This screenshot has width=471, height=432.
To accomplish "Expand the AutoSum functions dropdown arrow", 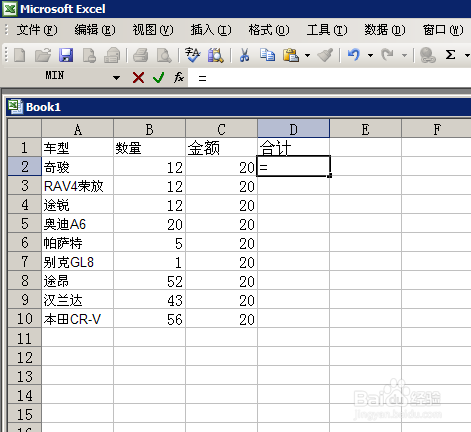I will (467, 55).
